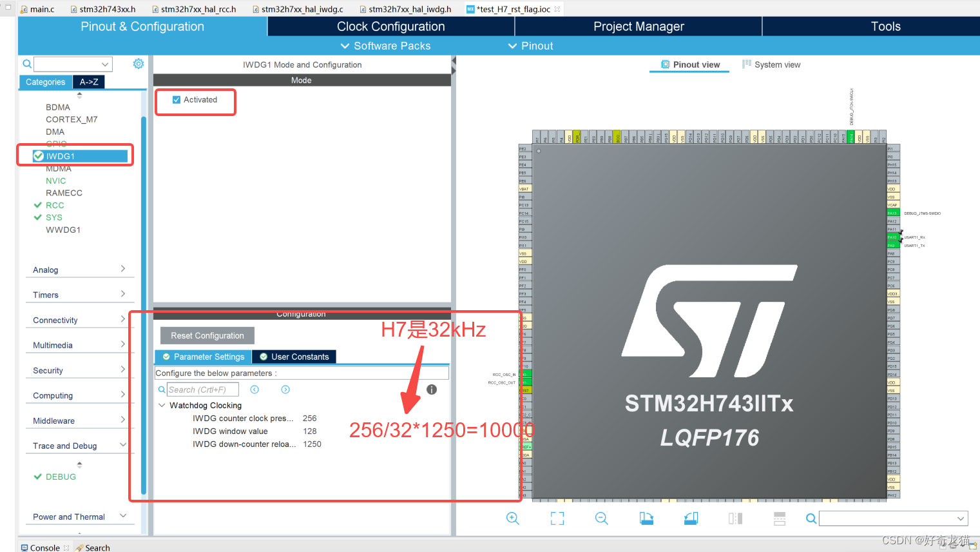Open the stm32h7xx_hal_rcc.h editor tab
Viewport: 980px width, 552px height.
[x=193, y=9]
